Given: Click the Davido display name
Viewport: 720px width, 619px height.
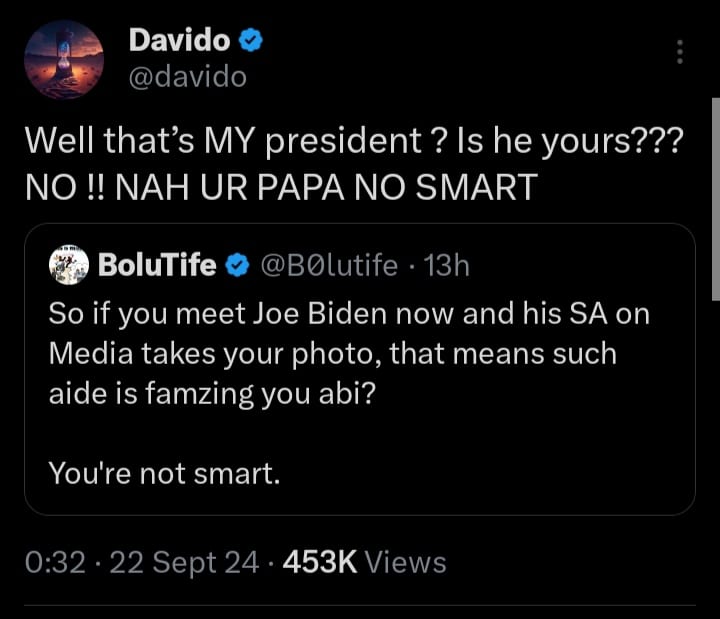Looking at the screenshot, I should click(x=180, y=42).
